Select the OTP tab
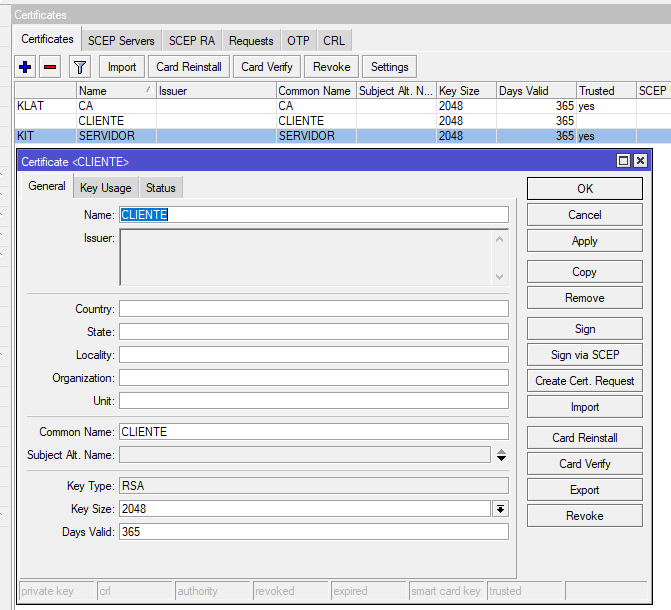The image size is (671, 610). (x=298, y=41)
